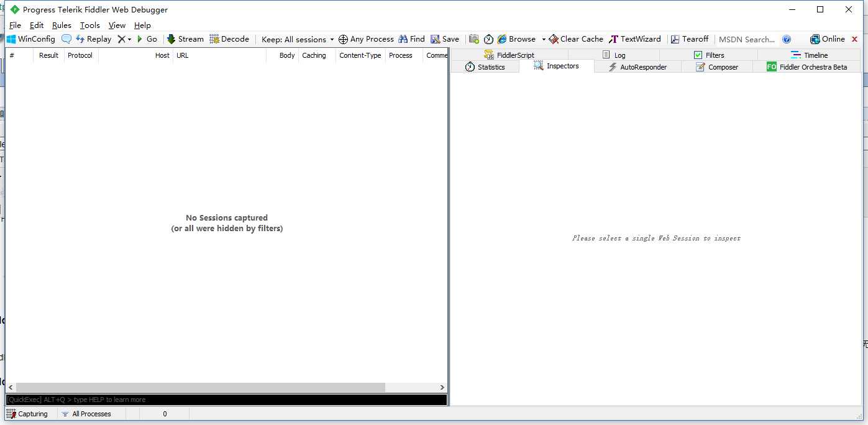The width and height of the screenshot is (868, 425).
Task: Sort by the Process column header
Action: tap(404, 55)
